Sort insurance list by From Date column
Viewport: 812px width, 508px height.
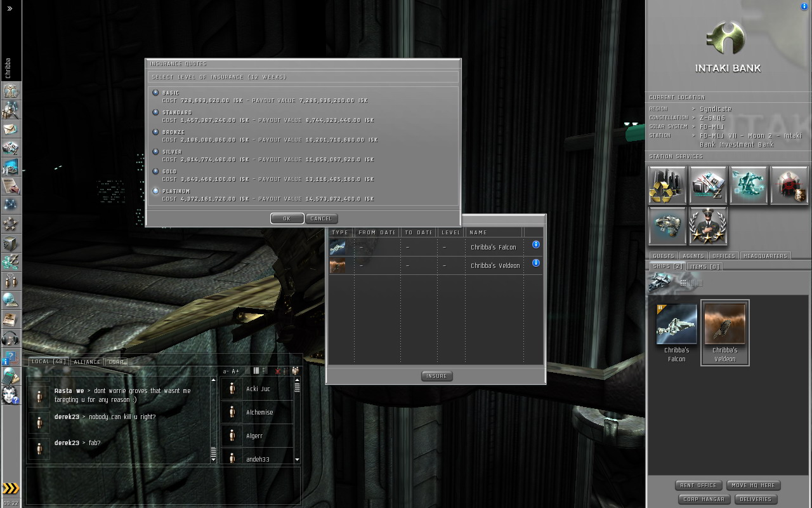click(377, 232)
